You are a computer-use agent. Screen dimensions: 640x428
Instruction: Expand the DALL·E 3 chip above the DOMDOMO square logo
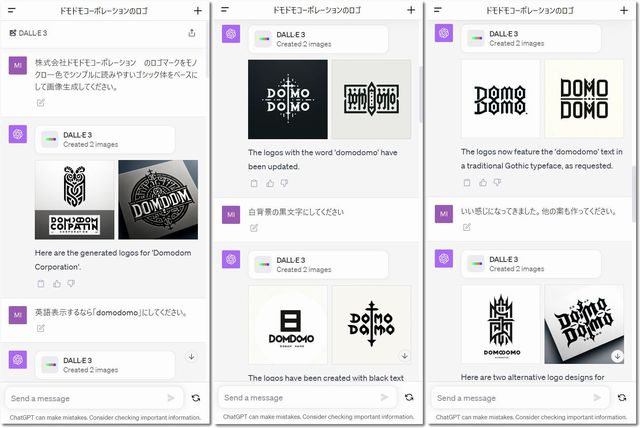tap(318, 265)
